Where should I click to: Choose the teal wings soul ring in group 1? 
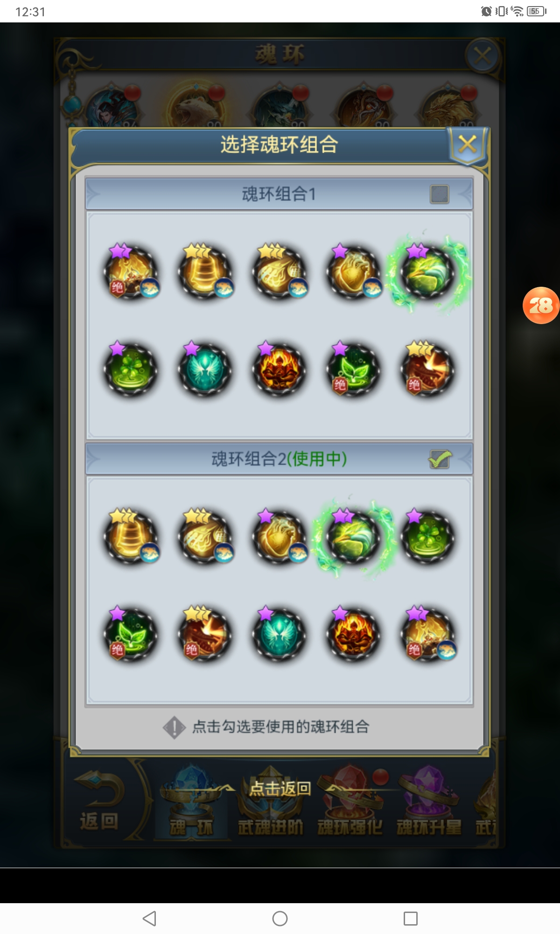(x=204, y=369)
